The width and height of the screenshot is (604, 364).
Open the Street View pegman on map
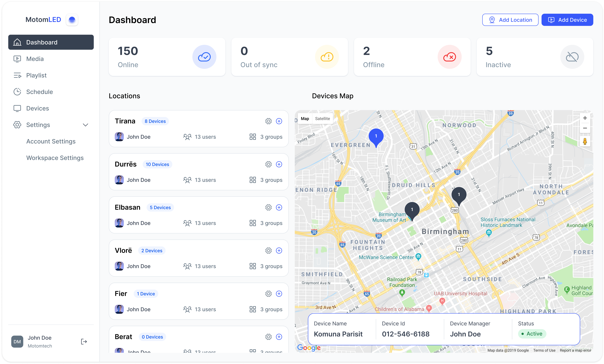pyautogui.click(x=585, y=141)
